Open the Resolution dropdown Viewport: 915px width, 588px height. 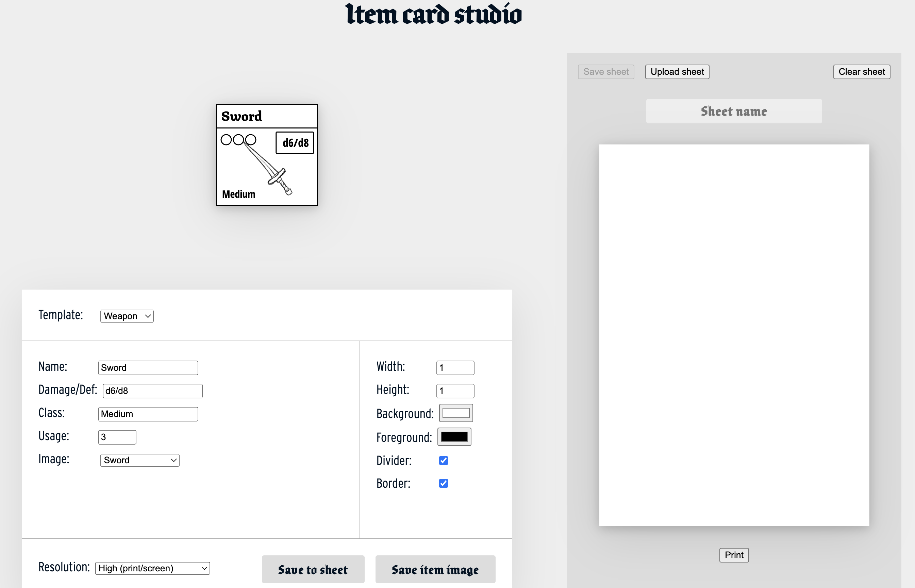click(x=152, y=568)
